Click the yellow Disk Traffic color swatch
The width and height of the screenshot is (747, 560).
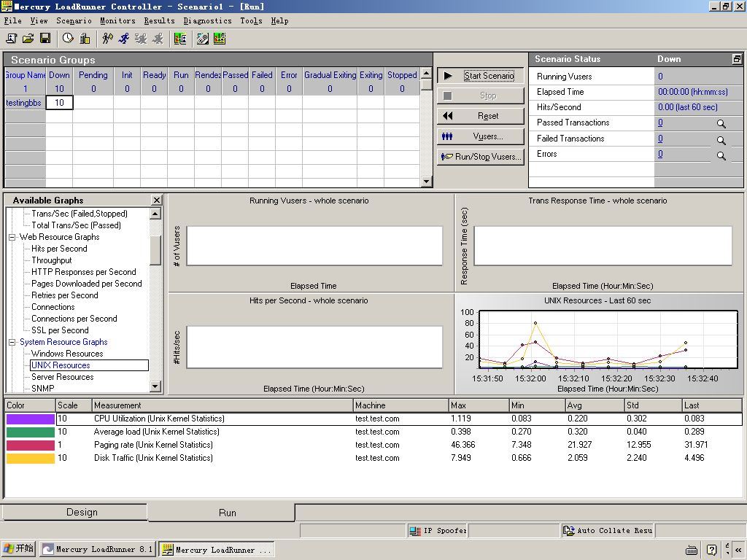click(31, 458)
